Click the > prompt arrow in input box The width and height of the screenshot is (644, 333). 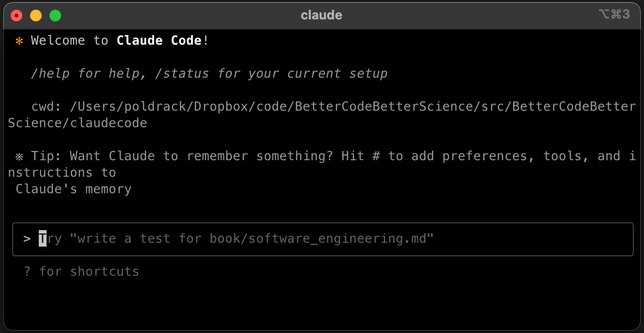(x=27, y=238)
